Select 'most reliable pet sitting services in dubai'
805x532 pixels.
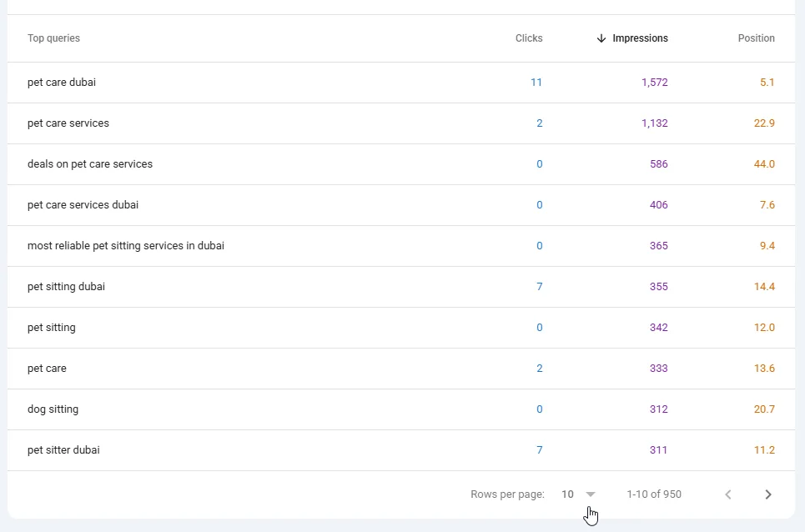click(x=126, y=246)
